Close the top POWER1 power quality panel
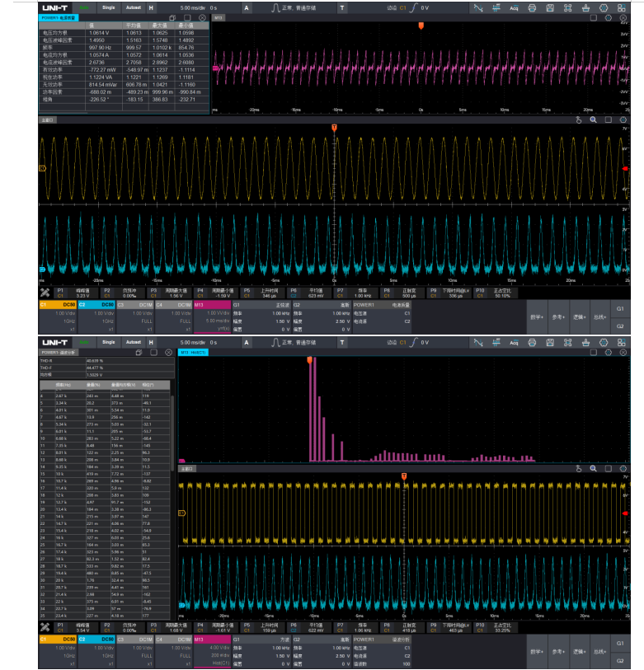Image resolution: width=644 pixels, height=670 pixels. click(203, 16)
